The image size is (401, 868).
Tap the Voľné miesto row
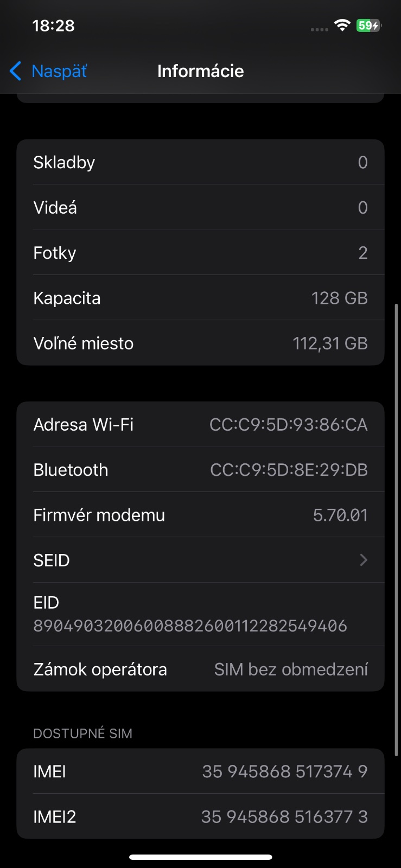click(x=200, y=343)
